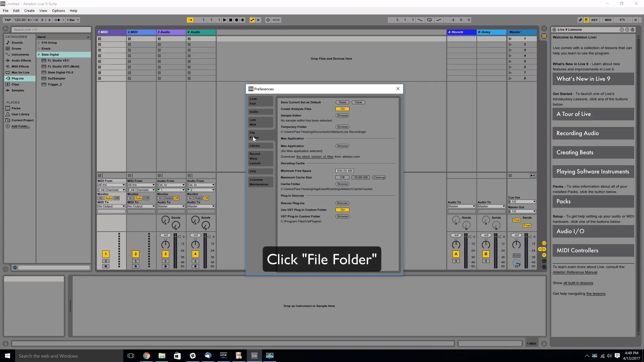Activate Draw Mode pencil icon
Screen dimensions: 644x362
tap(580, 20)
